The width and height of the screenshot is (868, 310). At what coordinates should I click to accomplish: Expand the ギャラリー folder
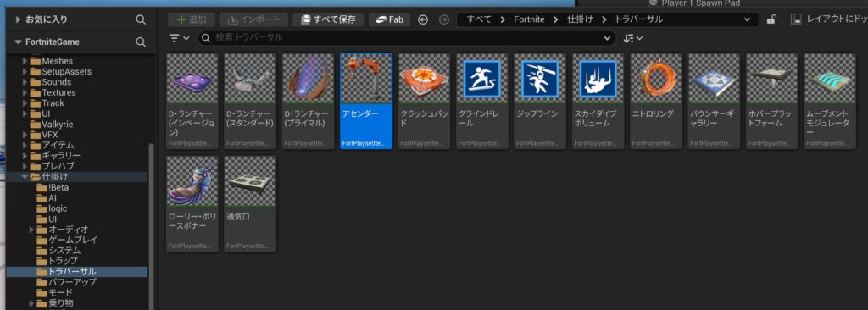click(25, 156)
